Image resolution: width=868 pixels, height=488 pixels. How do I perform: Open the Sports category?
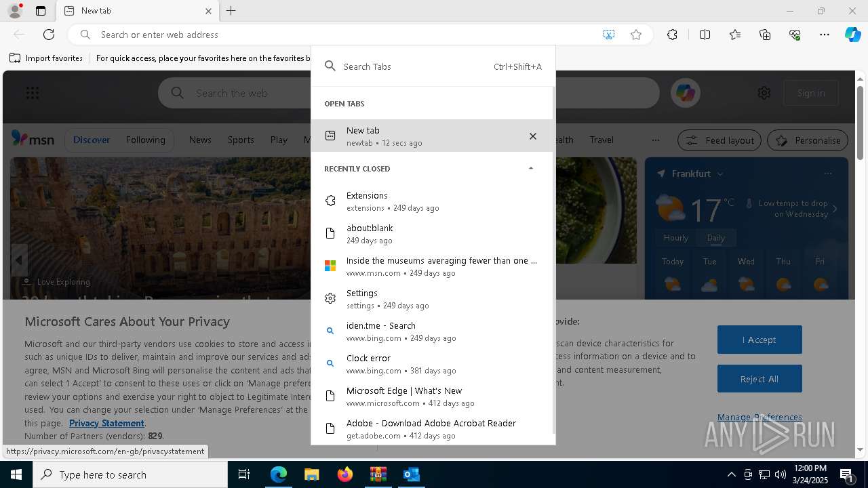pyautogui.click(x=241, y=140)
